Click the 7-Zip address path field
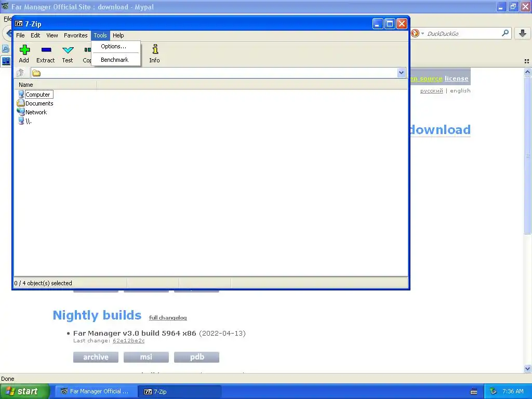 pyautogui.click(x=214, y=73)
